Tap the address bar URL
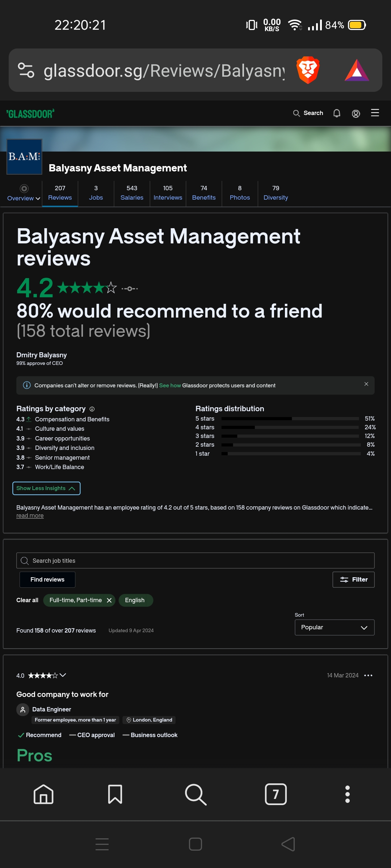This screenshot has width=391, height=868. [164, 70]
